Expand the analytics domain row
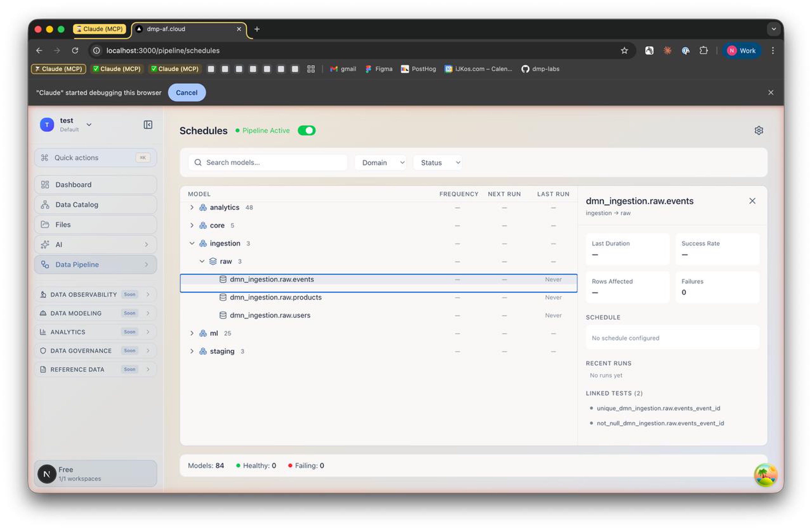This screenshot has width=812, height=530. coord(192,207)
